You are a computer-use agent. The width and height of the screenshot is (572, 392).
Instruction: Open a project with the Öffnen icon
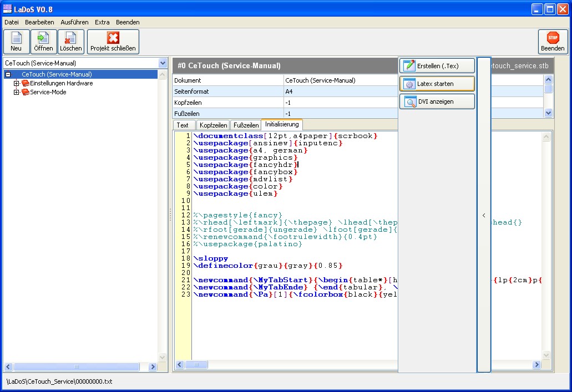[43, 38]
